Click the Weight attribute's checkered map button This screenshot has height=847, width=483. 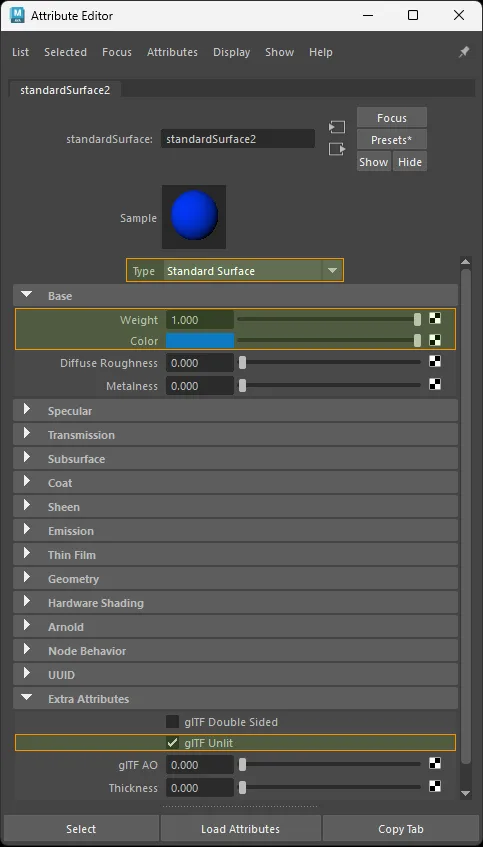tap(434, 319)
